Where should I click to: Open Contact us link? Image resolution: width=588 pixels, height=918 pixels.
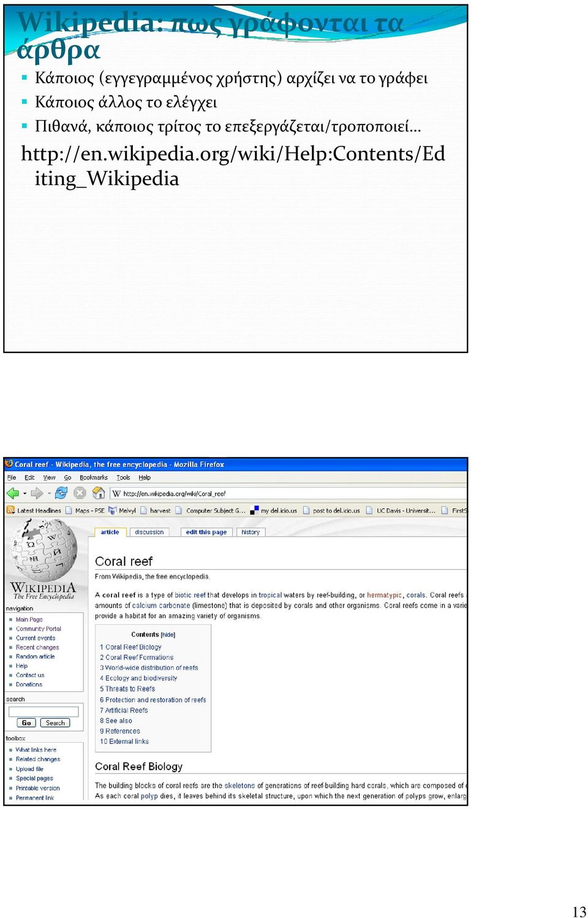point(30,675)
